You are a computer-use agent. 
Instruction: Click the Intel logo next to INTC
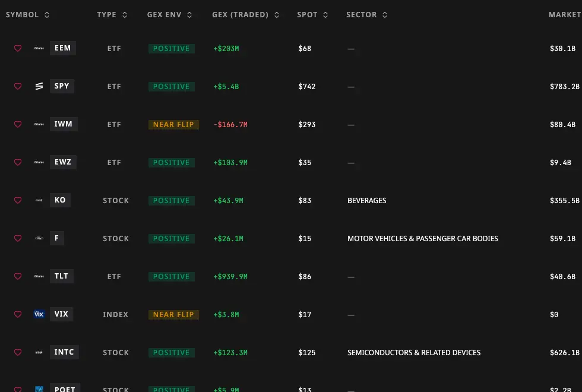click(39, 352)
